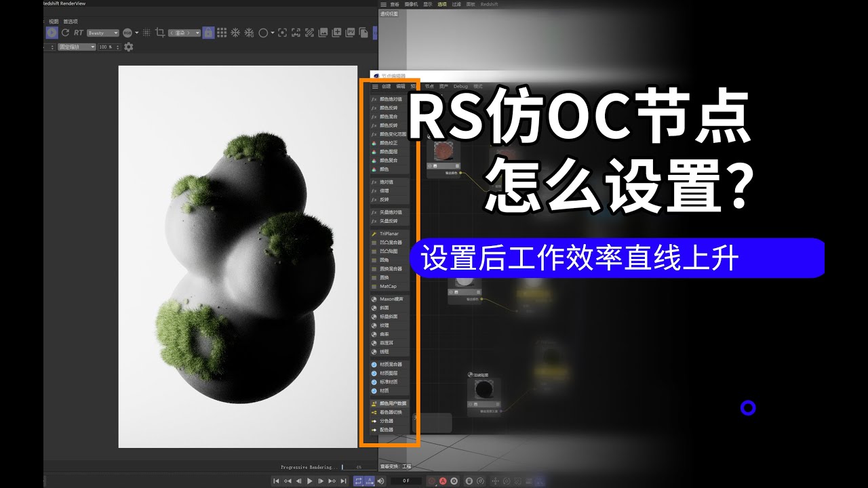The image size is (868, 488).
Task: Toggle the camera lock icon
Action: click(x=208, y=33)
